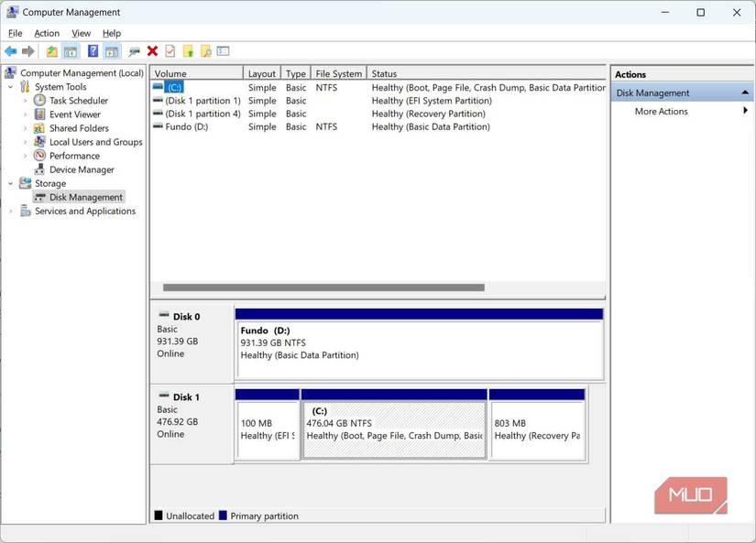This screenshot has height=543, width=756.
Task: Select the Performance item in the sidebar
Action: point(75,156)
